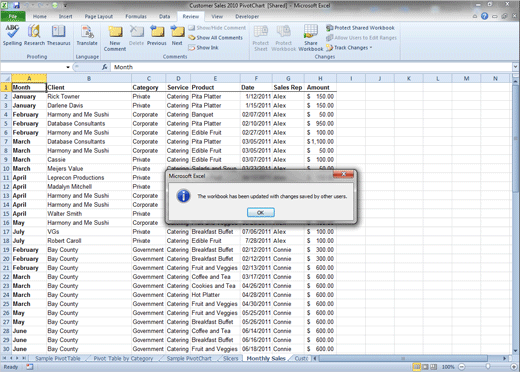
Task: Click the horizontal scrollbar right arrow
Action: [x=505, y=358]
